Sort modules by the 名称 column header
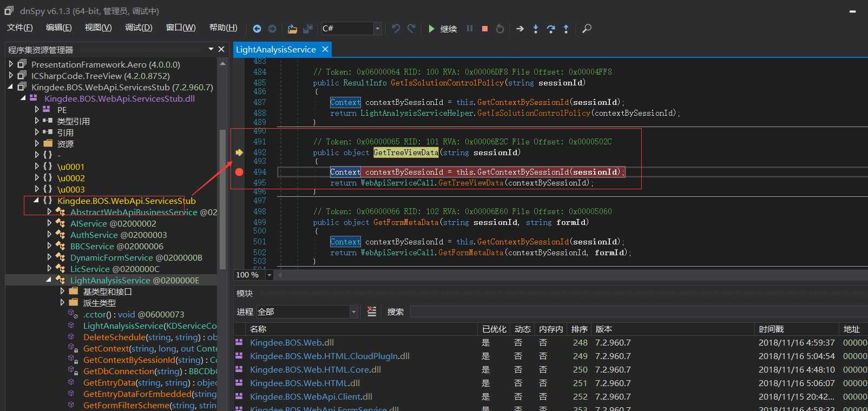 [x=258, y=329]
